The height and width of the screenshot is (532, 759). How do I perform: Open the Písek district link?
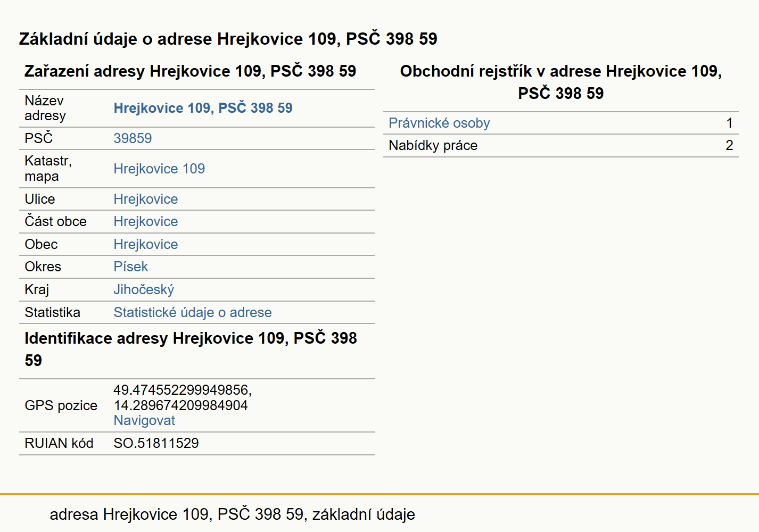click(x=131, y=267)
